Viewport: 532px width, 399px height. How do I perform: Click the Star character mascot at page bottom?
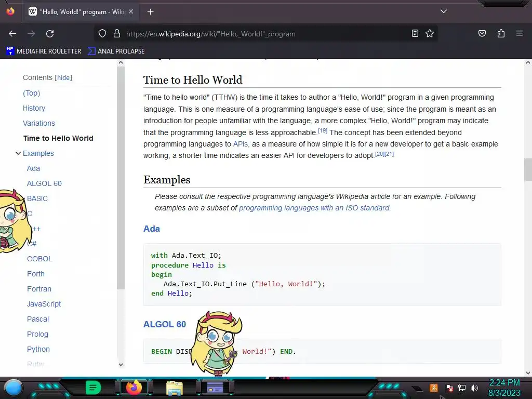[217, 343]
